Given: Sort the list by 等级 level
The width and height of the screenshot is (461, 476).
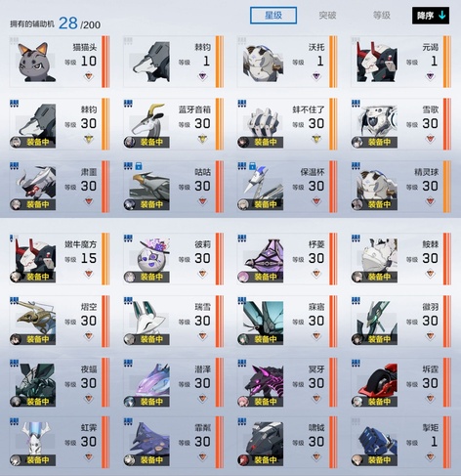Looking at the screenshot, I should click(x=382, y=16).
